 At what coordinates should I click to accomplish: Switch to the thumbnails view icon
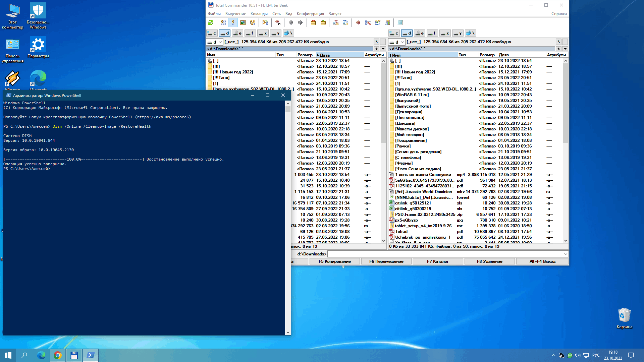243,22
